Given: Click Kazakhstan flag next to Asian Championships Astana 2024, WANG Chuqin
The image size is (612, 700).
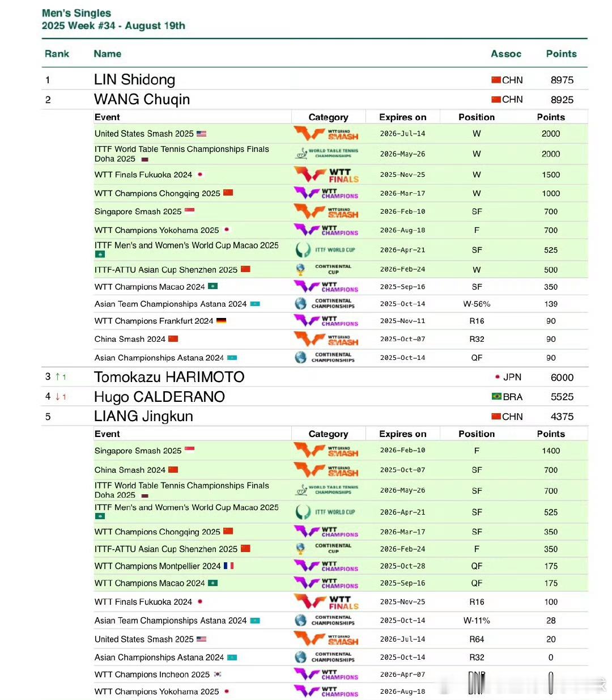Looking at the screenshot, I should tap(232, 358).
